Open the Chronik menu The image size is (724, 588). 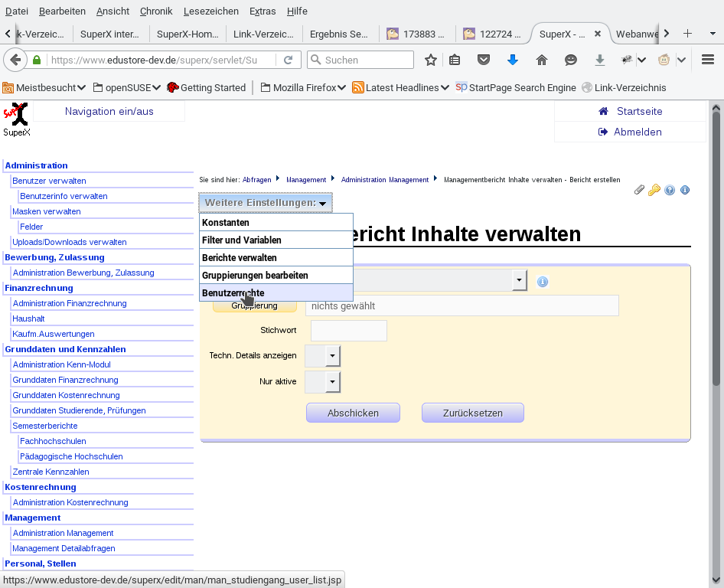point(156,11)
